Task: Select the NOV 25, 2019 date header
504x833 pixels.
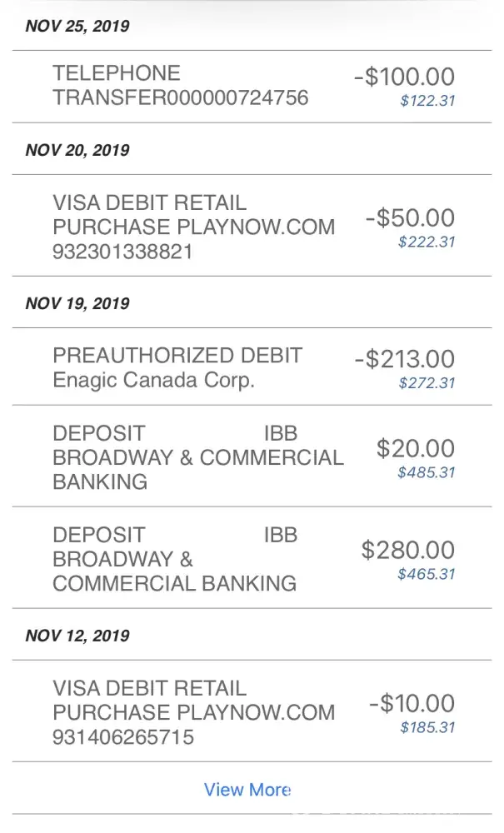Action: [77, 26]
